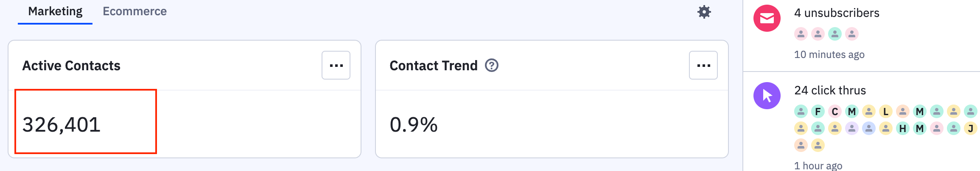The width and height of the screenshot is (980, 171).
Task: Select the contact avatar labeled F
Action: [818, 111]
